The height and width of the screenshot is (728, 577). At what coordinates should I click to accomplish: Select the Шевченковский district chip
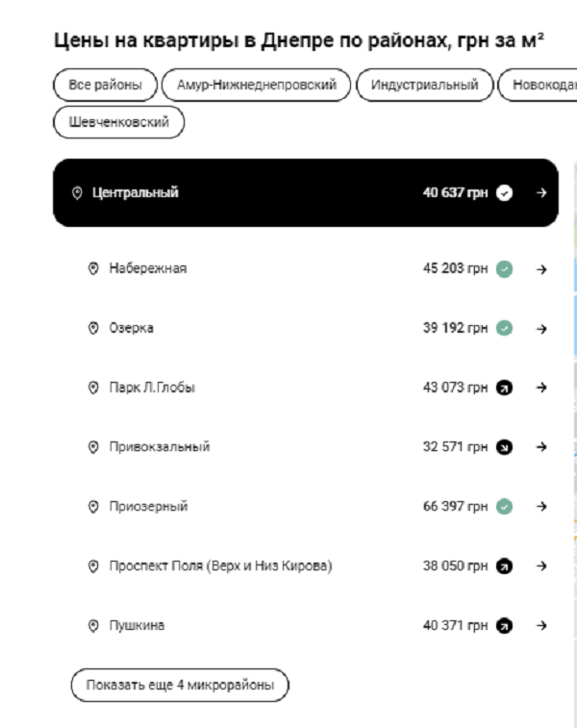tap(118, 122)
